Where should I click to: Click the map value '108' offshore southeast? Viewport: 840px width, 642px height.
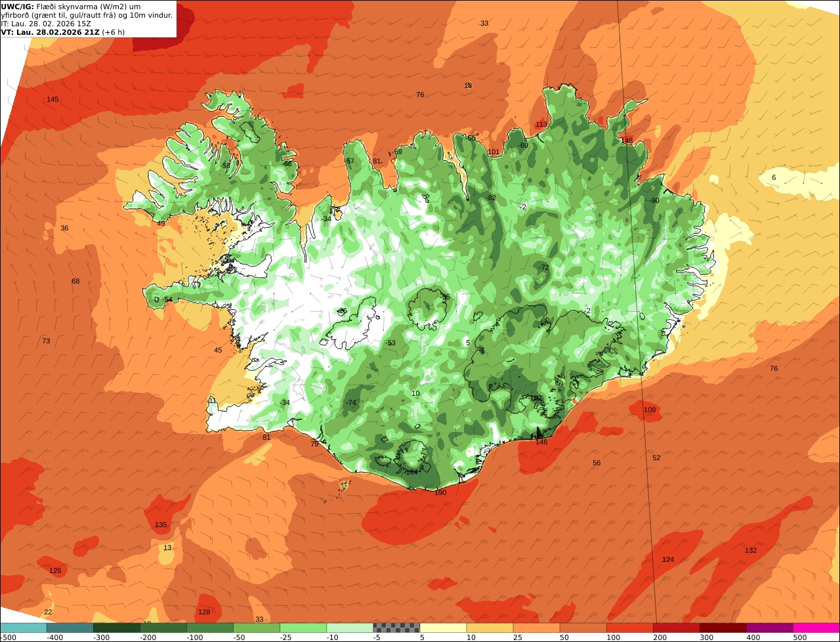click(x=650, y=410)
